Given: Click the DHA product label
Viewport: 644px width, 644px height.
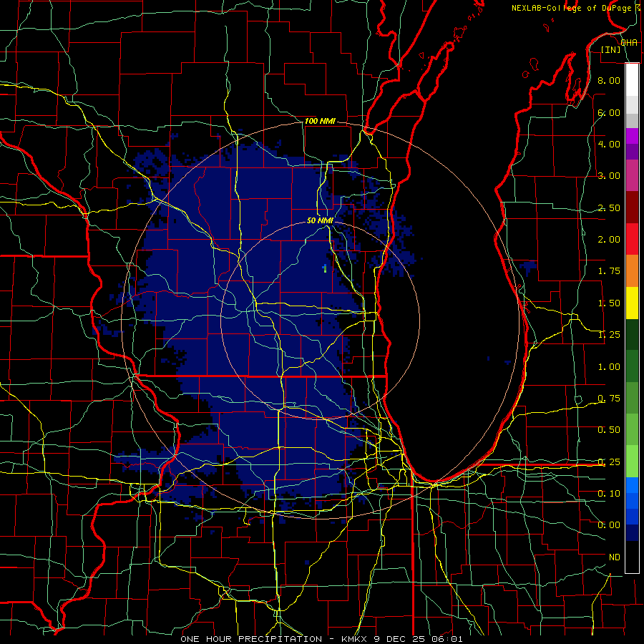Looking at the screenshot, I should pyautogui.click(x=629, y=42).
